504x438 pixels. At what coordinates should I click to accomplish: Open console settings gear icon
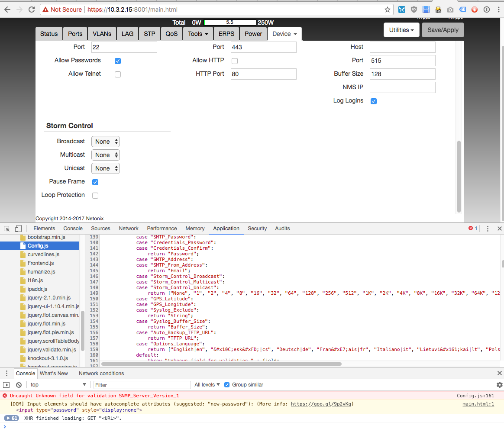(499, 385)
